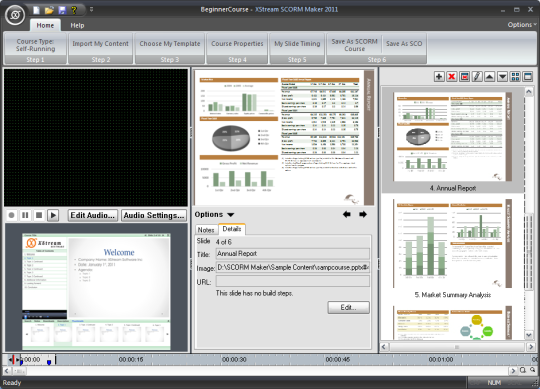Move the slide down with the down arrow
Viewport: 540px width, 389px height.
502,76
